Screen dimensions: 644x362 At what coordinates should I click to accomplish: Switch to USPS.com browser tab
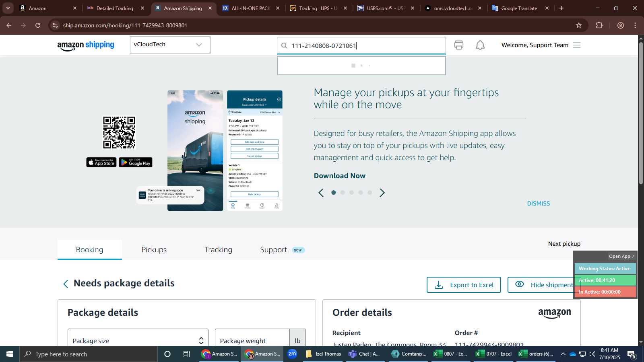tap(386, 8)
